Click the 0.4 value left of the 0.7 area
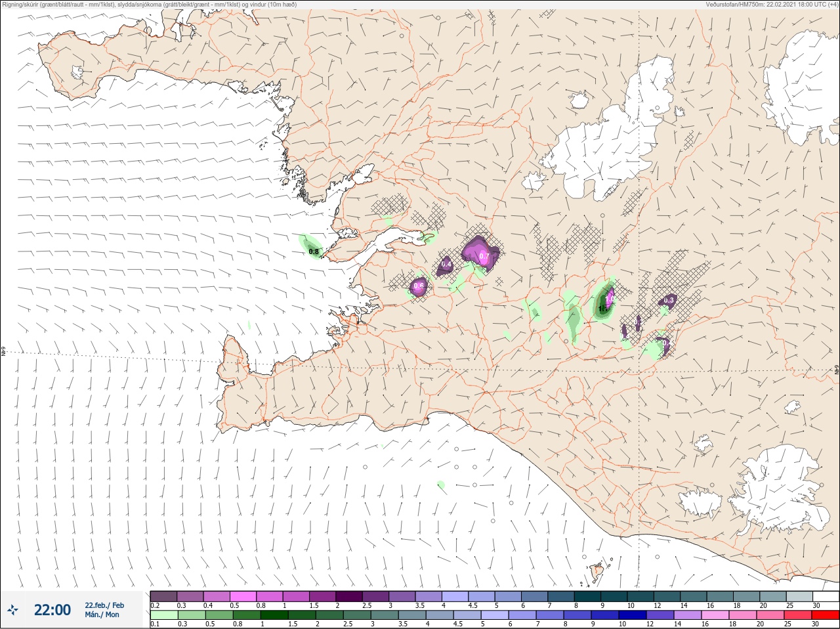 [x=446, y=265]
